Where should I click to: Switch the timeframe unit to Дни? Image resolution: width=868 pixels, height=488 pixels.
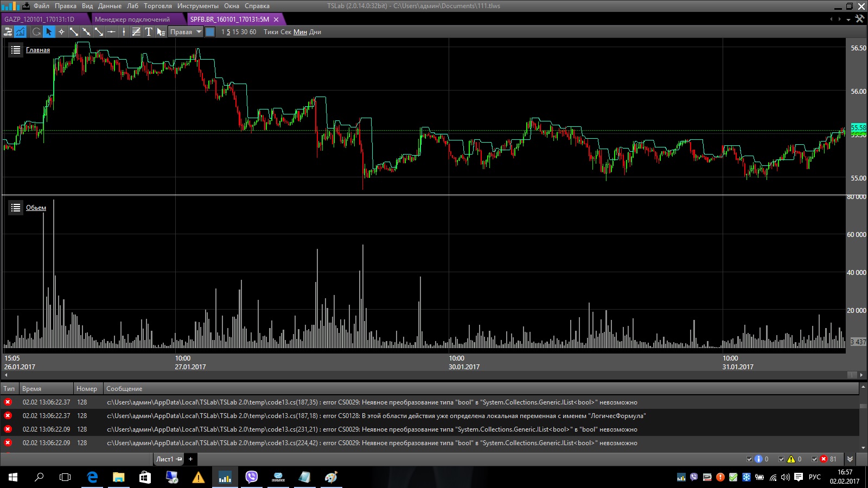(315, 32)
